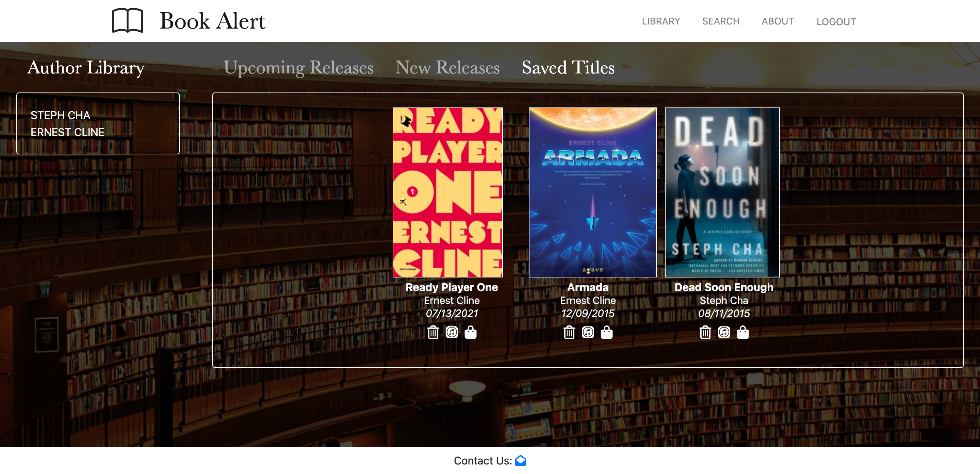This screenshot has height=474, width=980.
Task: Remove Armada using its trash icon
Action: click(x=569, y=332)
